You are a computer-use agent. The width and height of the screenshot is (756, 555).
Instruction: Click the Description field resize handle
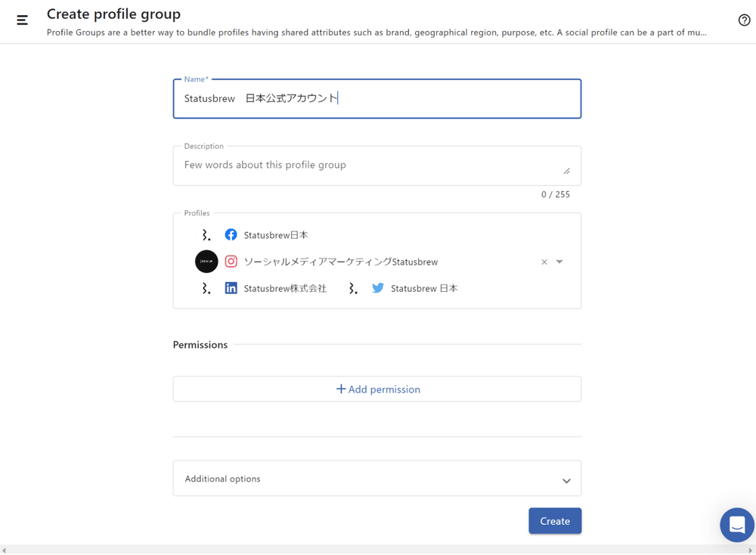pos(566,171)
